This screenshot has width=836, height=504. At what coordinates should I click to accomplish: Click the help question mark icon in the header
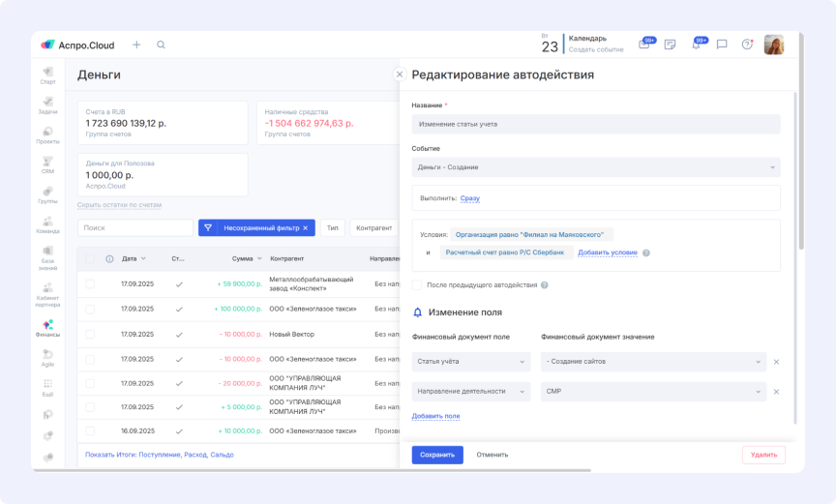pyautogui.click(x=747, y=44)
